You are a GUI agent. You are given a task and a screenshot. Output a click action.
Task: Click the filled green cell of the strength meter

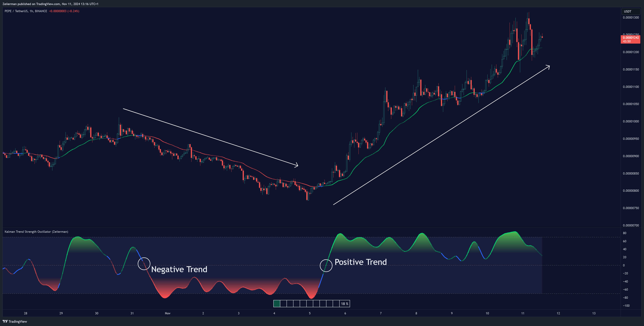[x=277, y=304]
